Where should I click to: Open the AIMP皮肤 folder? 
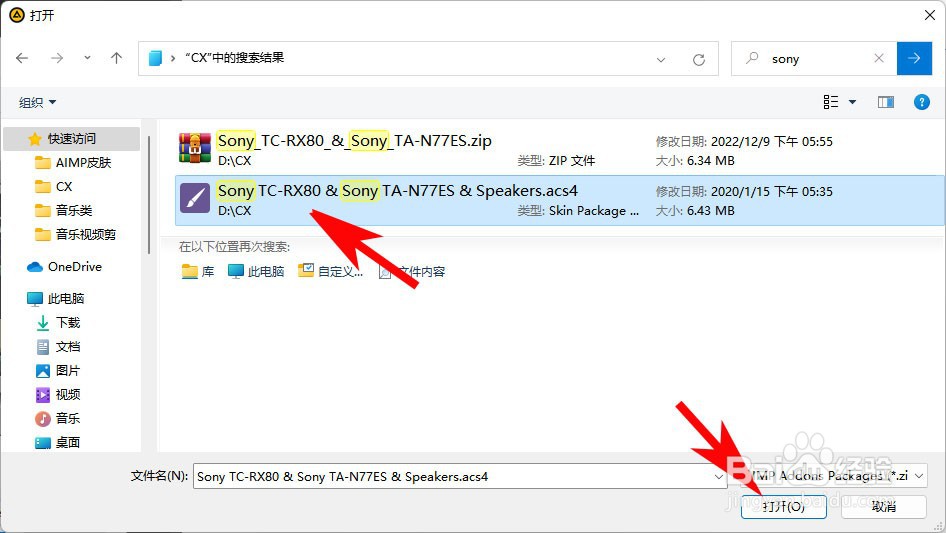click(x=74, y=162)
